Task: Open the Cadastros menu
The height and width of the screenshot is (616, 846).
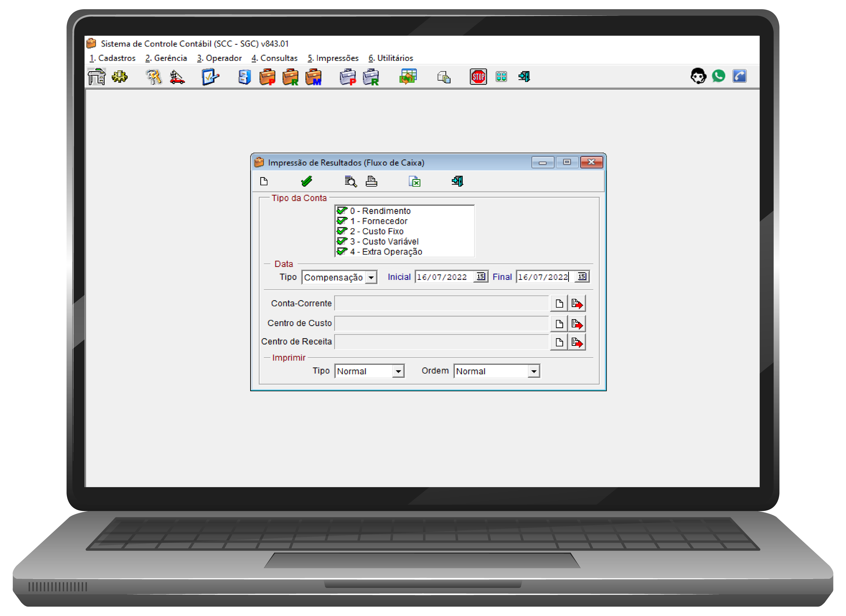Action: point(112,58)
